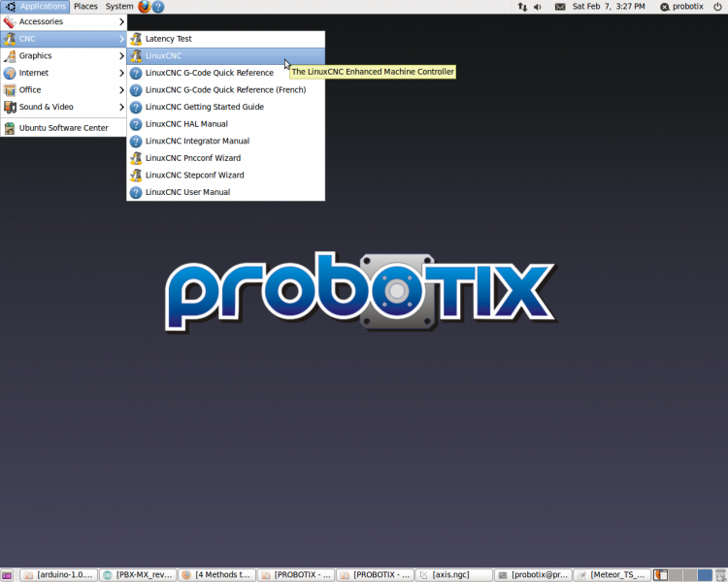This screenshot has height=582, width=728.
Task: Switch to PBX-MX_rev taskbar window
Action: pos(139,575)
